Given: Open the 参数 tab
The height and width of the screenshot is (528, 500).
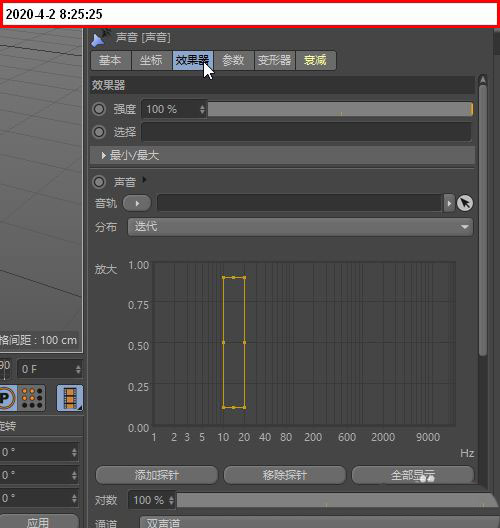Looking at the screenshot, I should pyautogui.click(x=234, y=61).
